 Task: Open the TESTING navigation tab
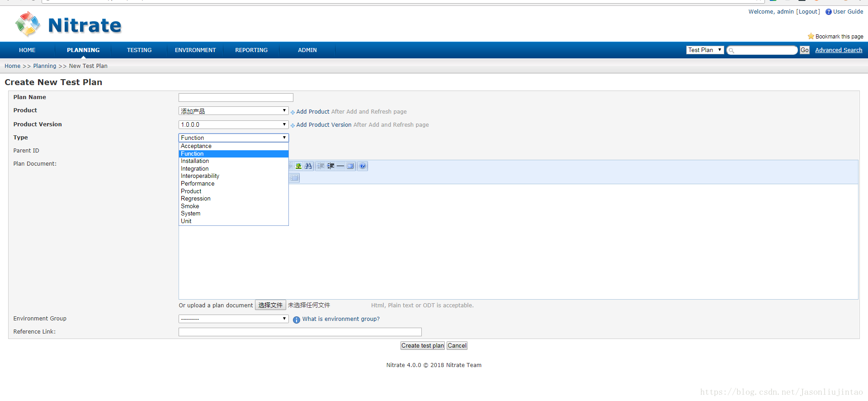click(139, 50)
